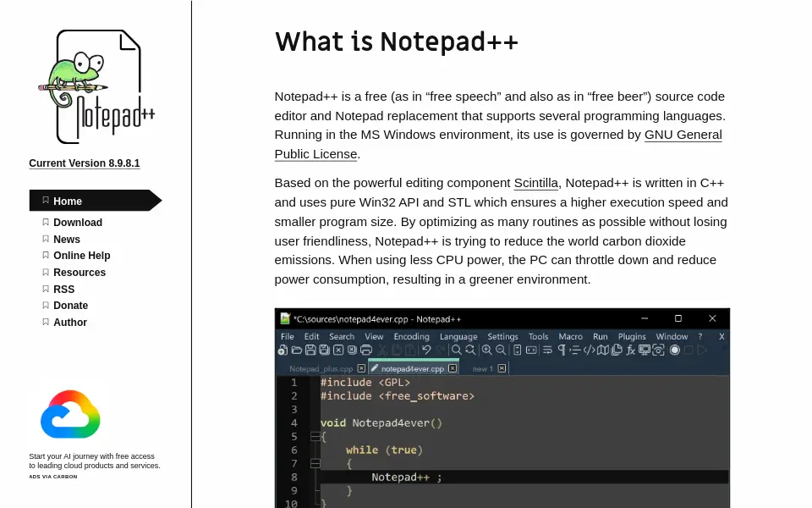Start macro recording with the circle icon
Screen dimensions: 812x508
tap(675, 350)
